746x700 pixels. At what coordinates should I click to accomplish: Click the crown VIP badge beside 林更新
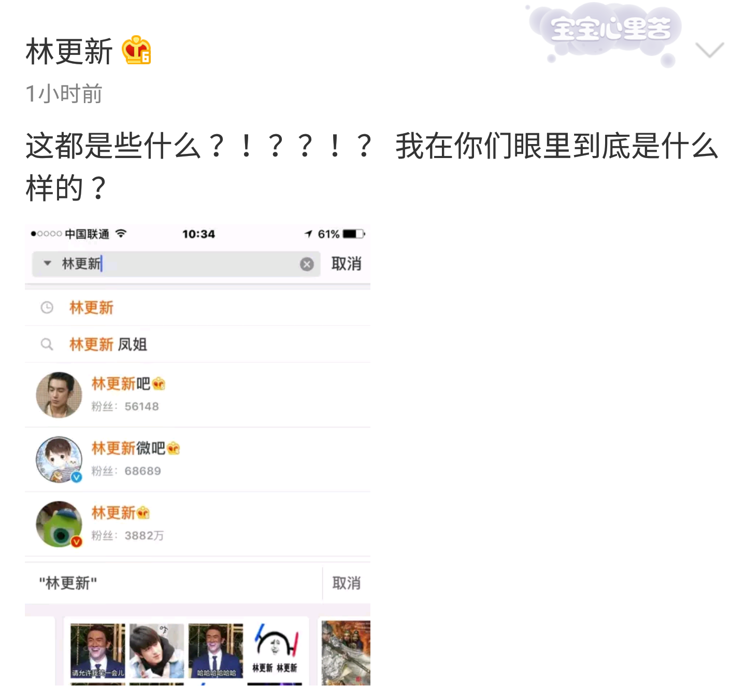click(136, 50)
